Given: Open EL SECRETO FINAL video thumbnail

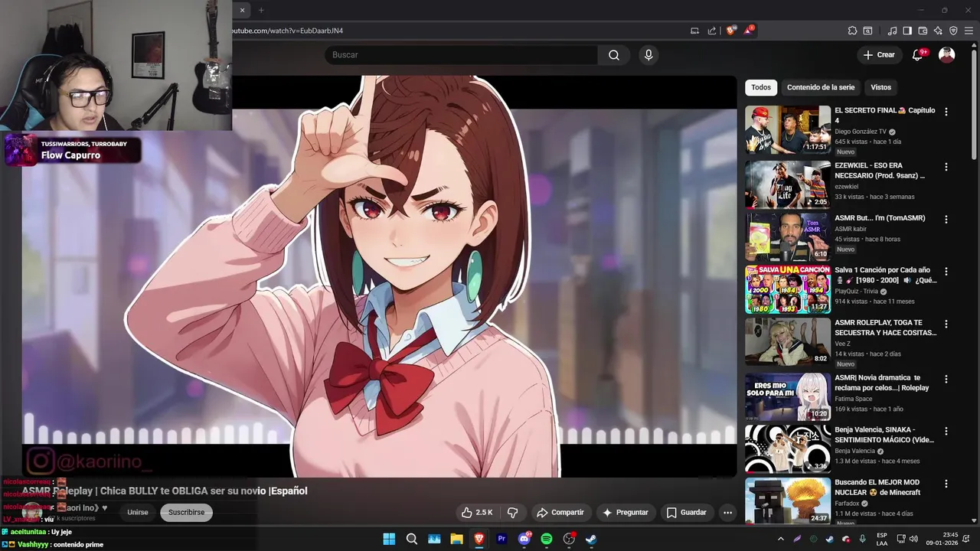Looking at the screenshot, I should click(x=788, y=130).
